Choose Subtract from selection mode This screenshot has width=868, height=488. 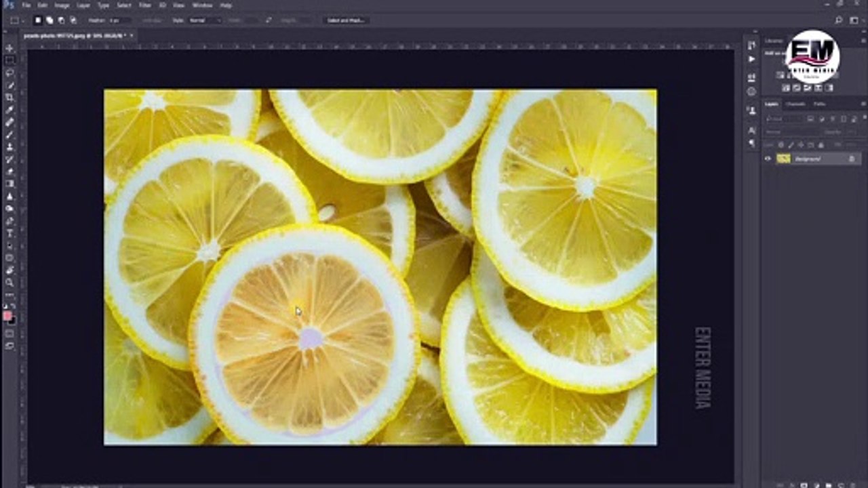[x=61, y=20]
